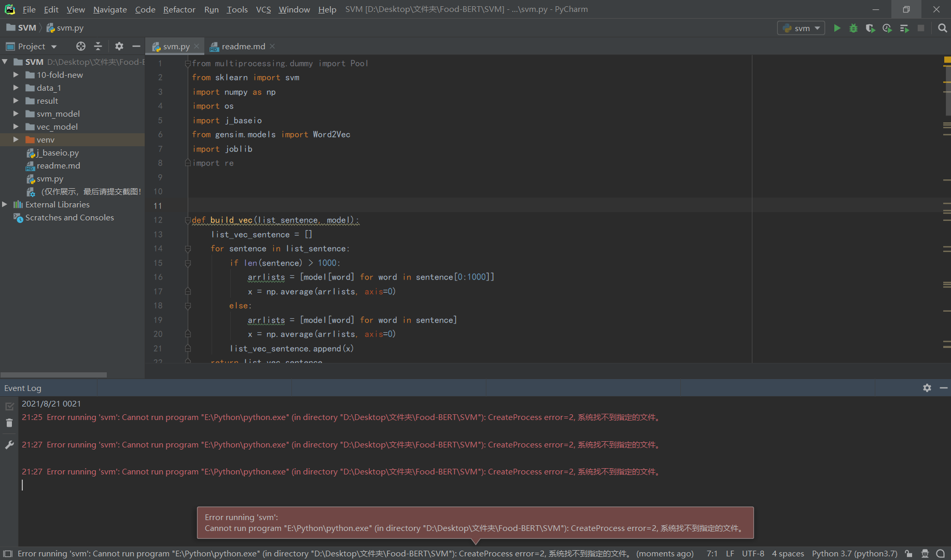Open Event Log settings gear
The image size is (951, 560).
(927, 388)
